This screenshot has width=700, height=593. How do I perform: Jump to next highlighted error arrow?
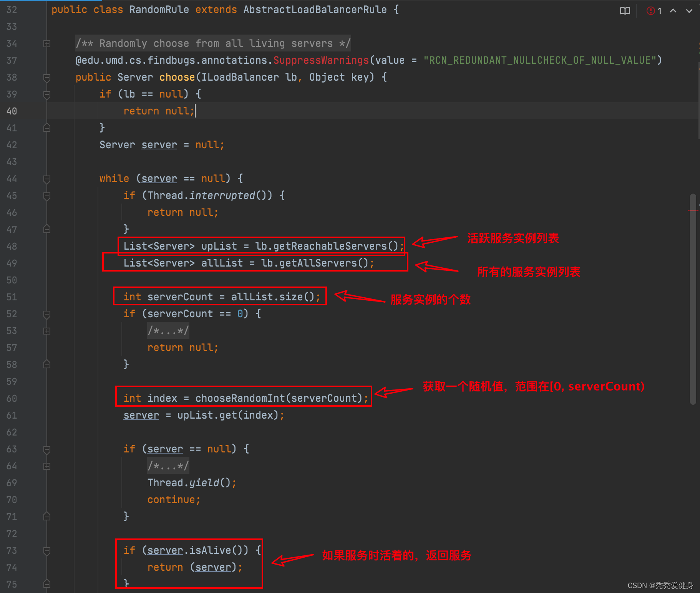[689, 11]
